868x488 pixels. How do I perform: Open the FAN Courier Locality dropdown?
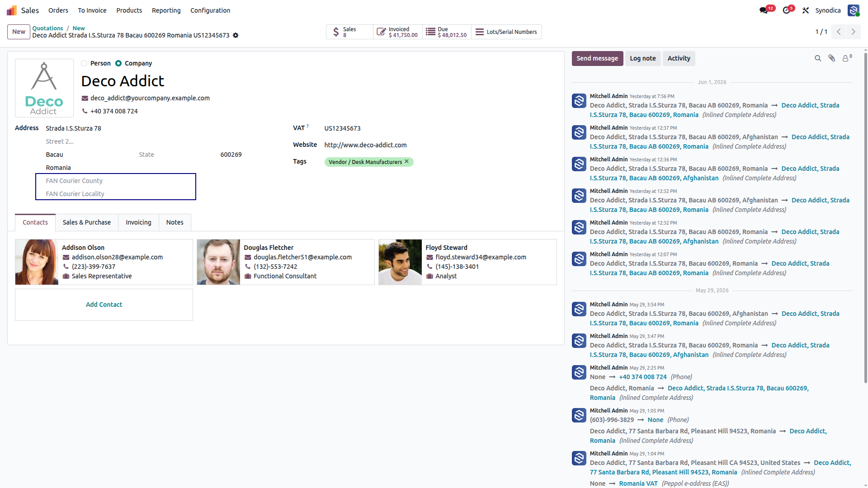(120, 194)
